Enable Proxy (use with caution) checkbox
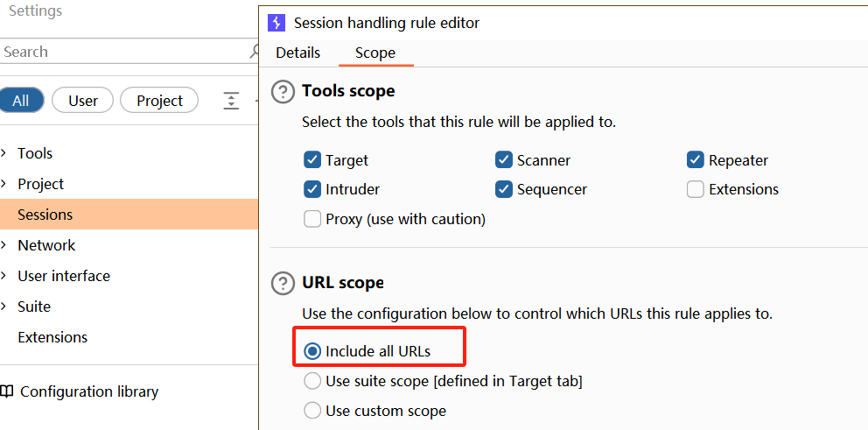 tap(312, 220)
